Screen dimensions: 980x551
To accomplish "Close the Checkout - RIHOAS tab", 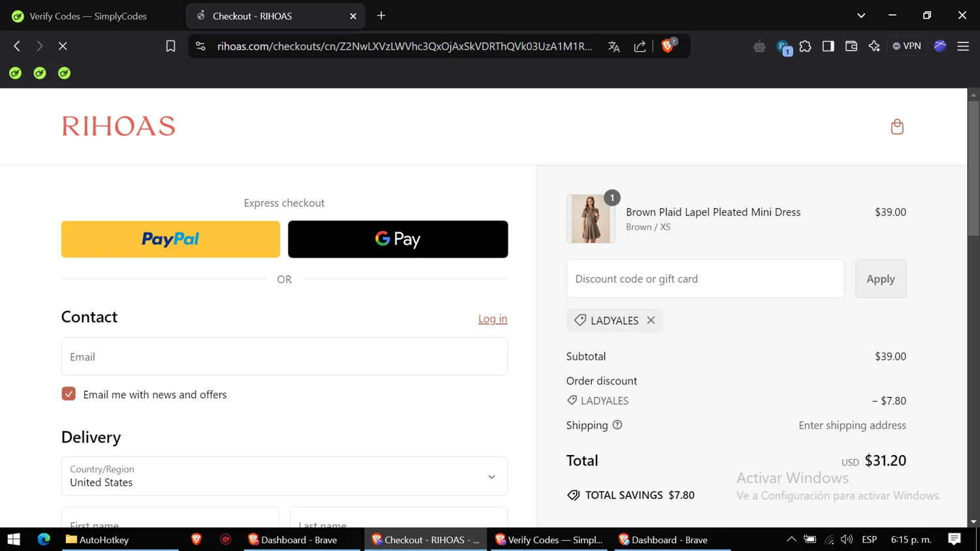I will coord(353,16).
